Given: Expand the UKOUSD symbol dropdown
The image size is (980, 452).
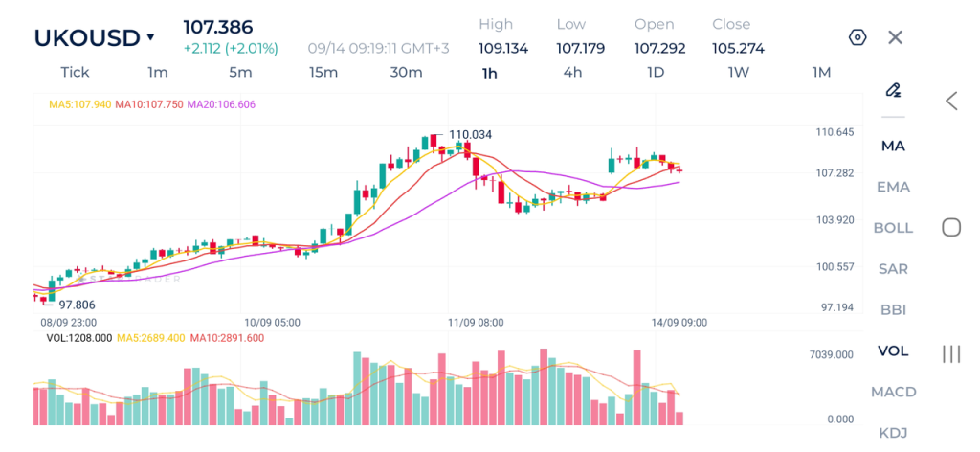Looking at the screenshot, I should [x=94, y=38].
